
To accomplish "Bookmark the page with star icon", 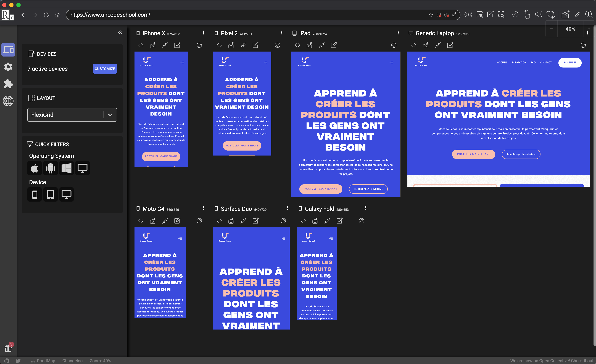I will 431,15.
